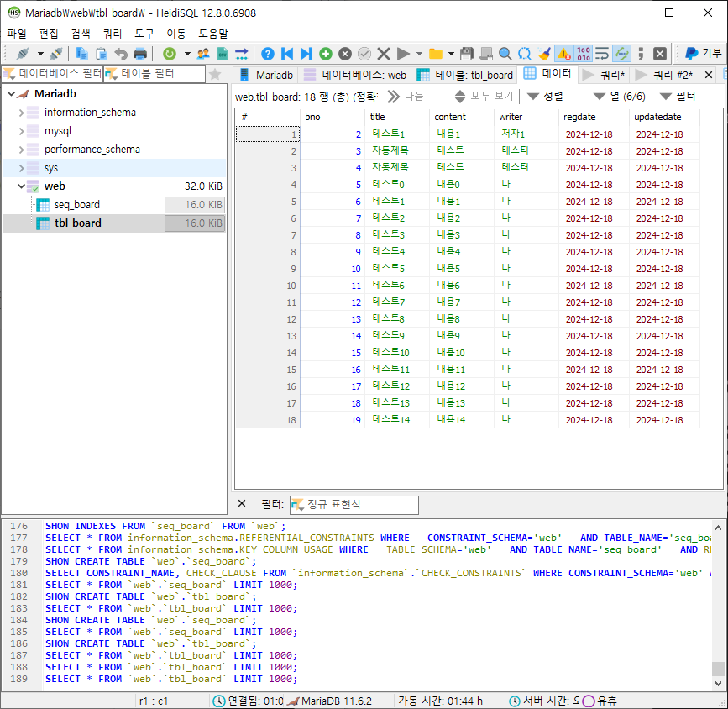
Task: Open the 열 (6/6) columns dropdown
Action: [620, 96]
